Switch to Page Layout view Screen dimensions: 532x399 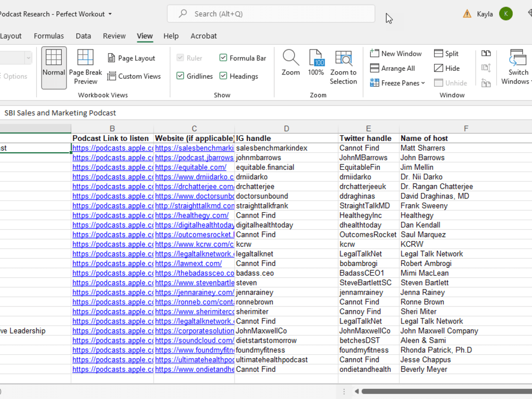131,58
